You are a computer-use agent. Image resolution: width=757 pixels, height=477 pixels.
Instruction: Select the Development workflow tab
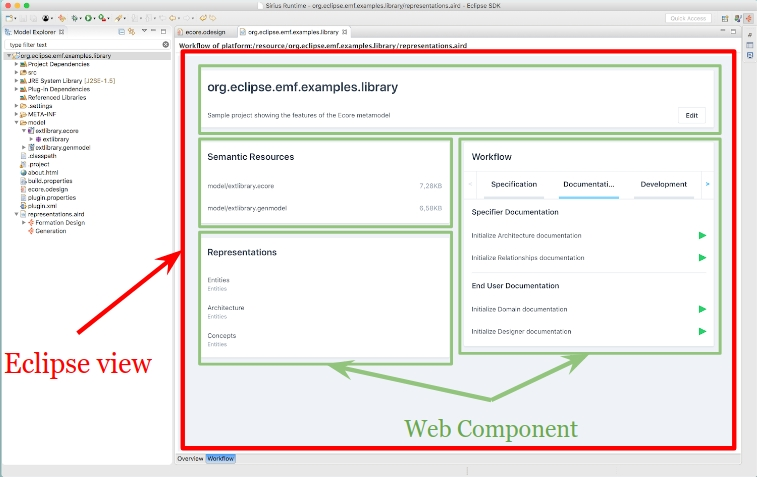pos(663,184)
